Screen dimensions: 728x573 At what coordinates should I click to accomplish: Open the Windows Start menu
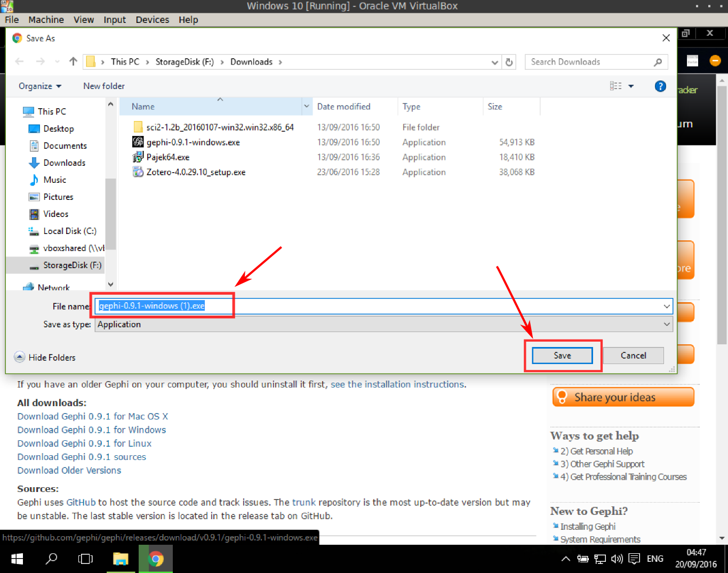pos(17,559)
